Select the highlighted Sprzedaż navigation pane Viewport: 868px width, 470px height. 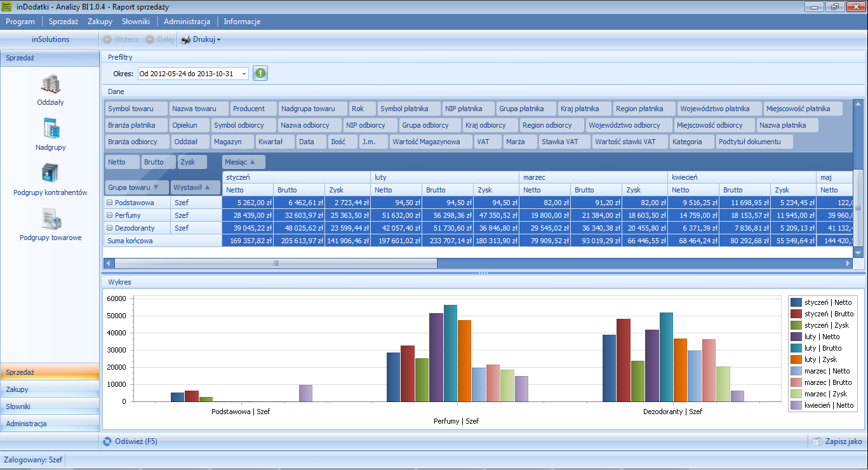(50, 372)
